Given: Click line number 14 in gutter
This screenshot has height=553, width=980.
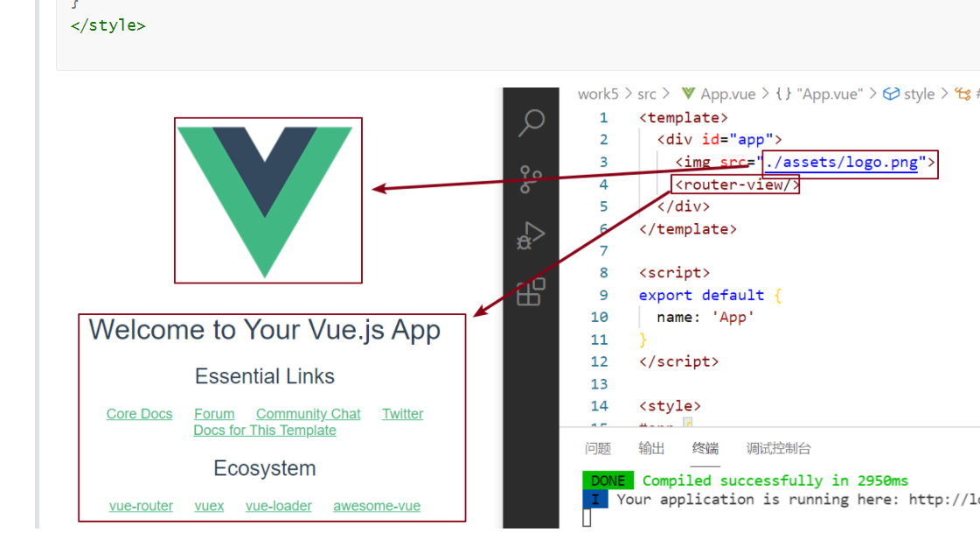Looking at the screenshot, I should pos(600,406).
